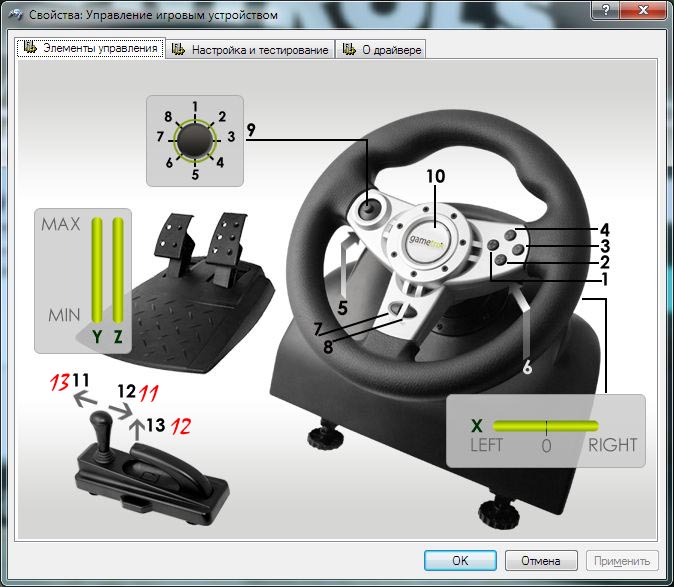
Task: Open the О драйвере tab
Action: point(384,50)
